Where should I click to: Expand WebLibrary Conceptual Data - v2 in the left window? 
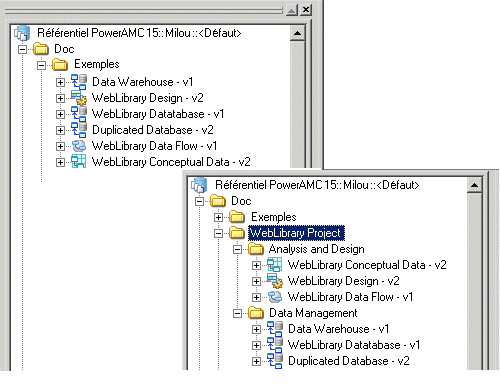60,162
